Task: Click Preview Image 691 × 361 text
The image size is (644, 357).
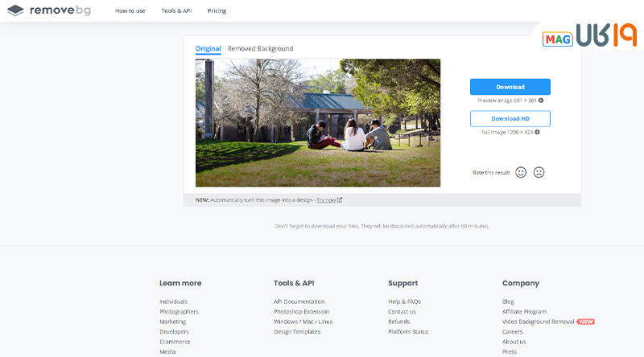Action: (507, 101)
